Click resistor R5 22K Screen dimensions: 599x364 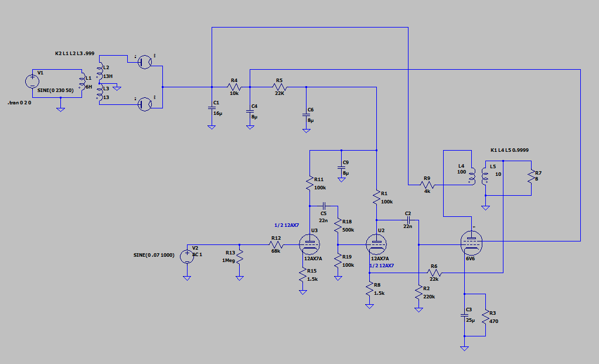pyautogui.click(x=278, y=87)
